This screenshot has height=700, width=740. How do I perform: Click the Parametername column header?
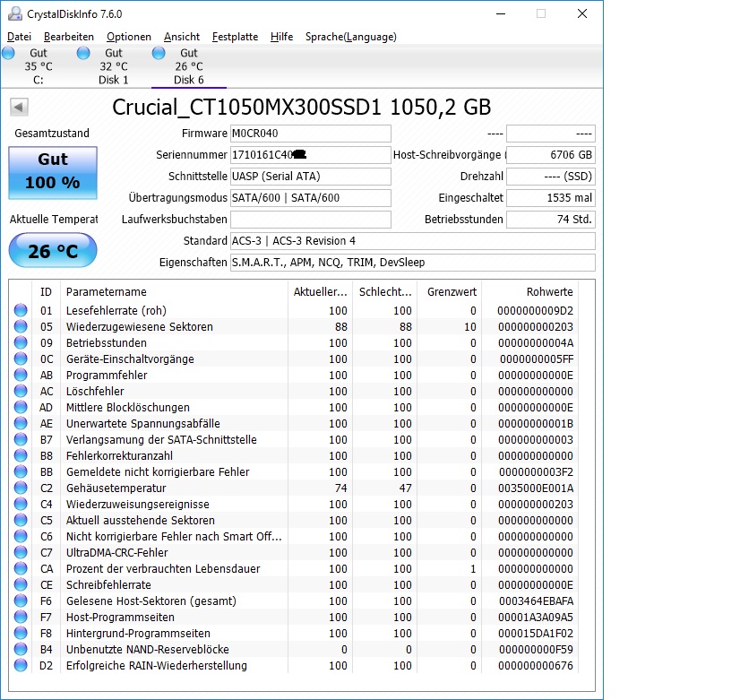(174, 291)
